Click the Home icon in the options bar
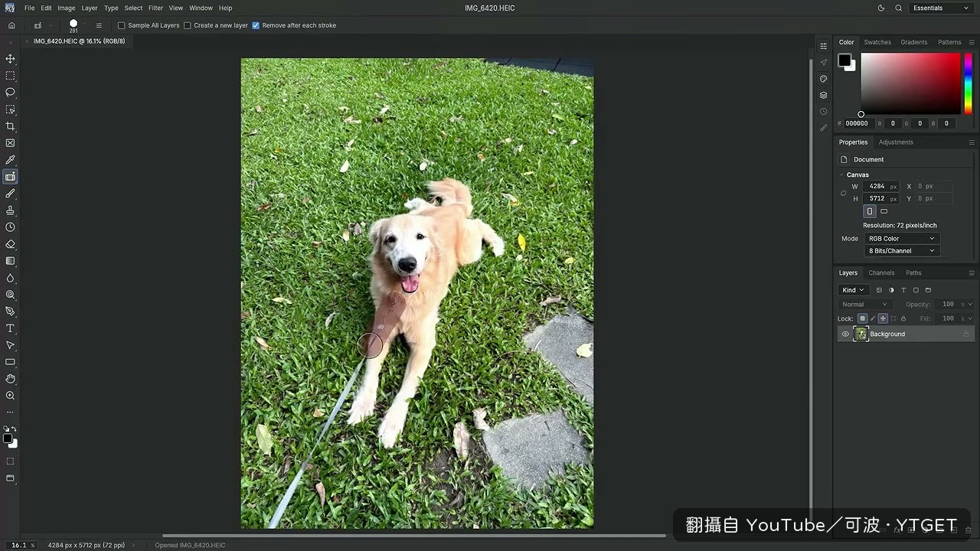Screen dimensions: 980x551 11,25
